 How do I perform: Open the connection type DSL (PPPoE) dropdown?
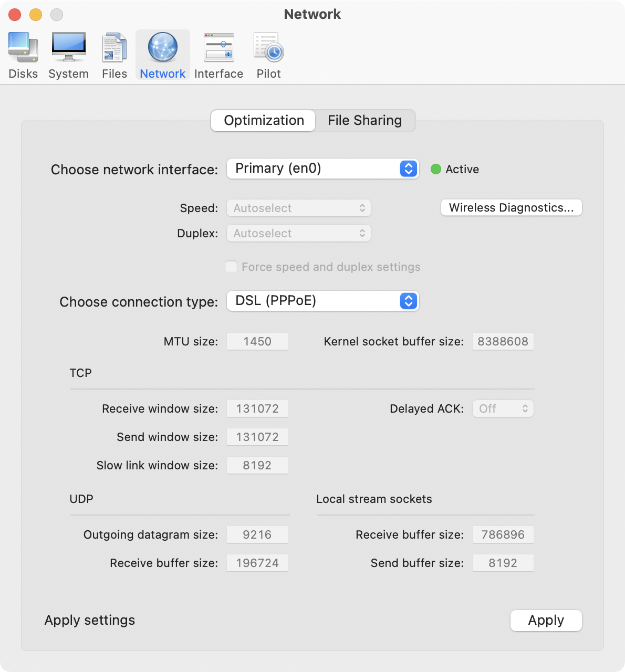[x=322, y=301]
